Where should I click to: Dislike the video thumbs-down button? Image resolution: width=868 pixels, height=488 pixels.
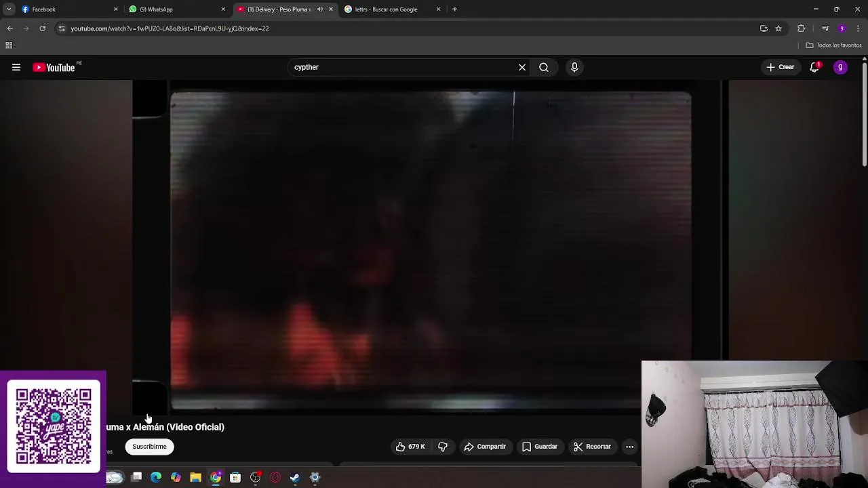443,447
